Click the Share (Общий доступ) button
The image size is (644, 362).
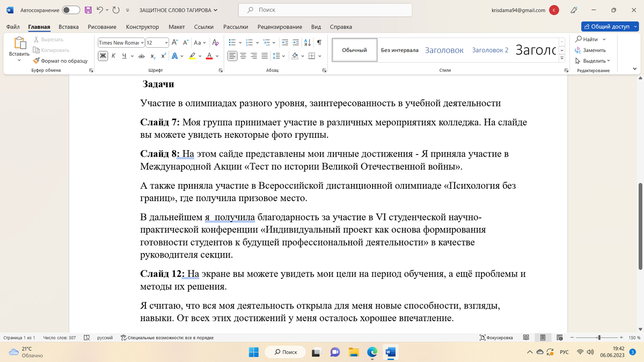coord(610,27)
